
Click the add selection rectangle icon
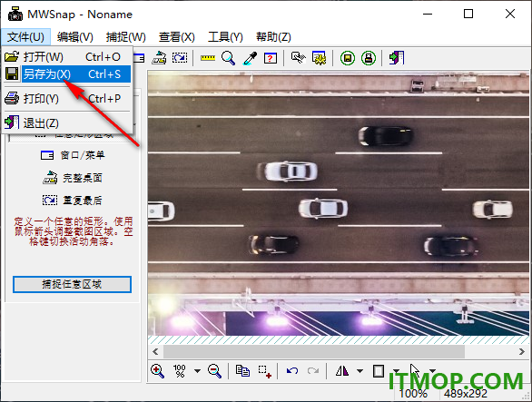(x=265, y=371)
